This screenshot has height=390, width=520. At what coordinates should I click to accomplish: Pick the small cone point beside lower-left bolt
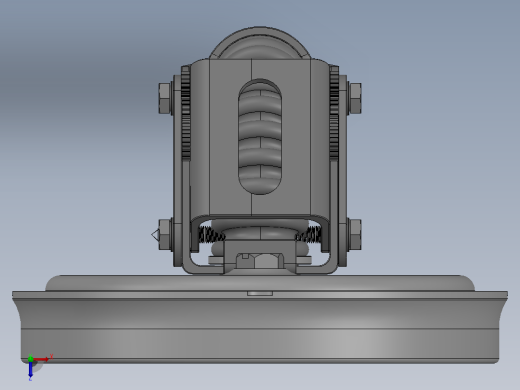pos(155,235)
